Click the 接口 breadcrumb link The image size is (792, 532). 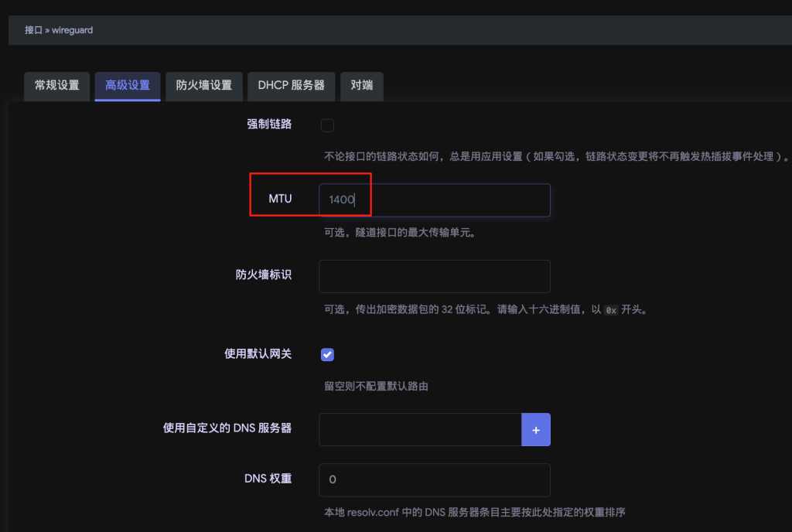pyautogui.click(x=33, y=30)
